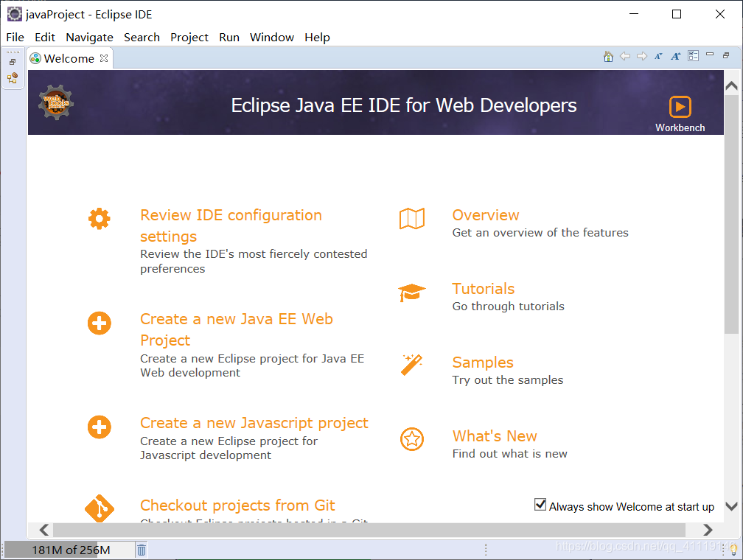Open the Run menu
743x560 pixels.
[229, 37]
